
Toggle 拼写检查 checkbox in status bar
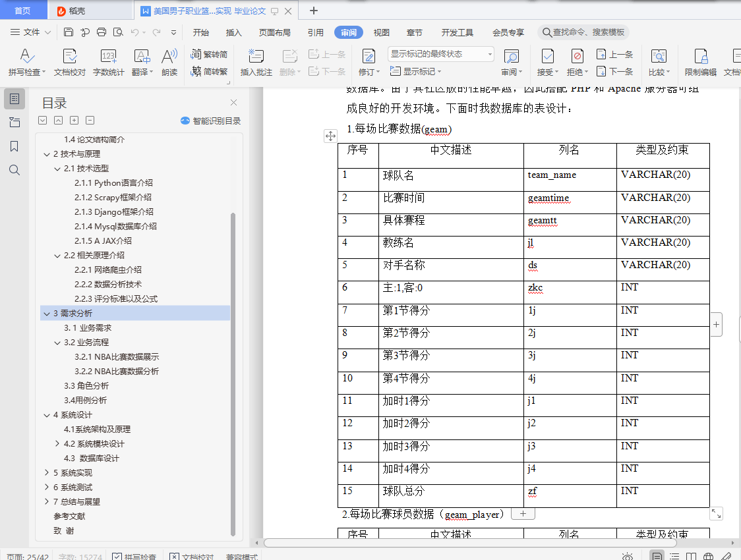pos(134,557)
